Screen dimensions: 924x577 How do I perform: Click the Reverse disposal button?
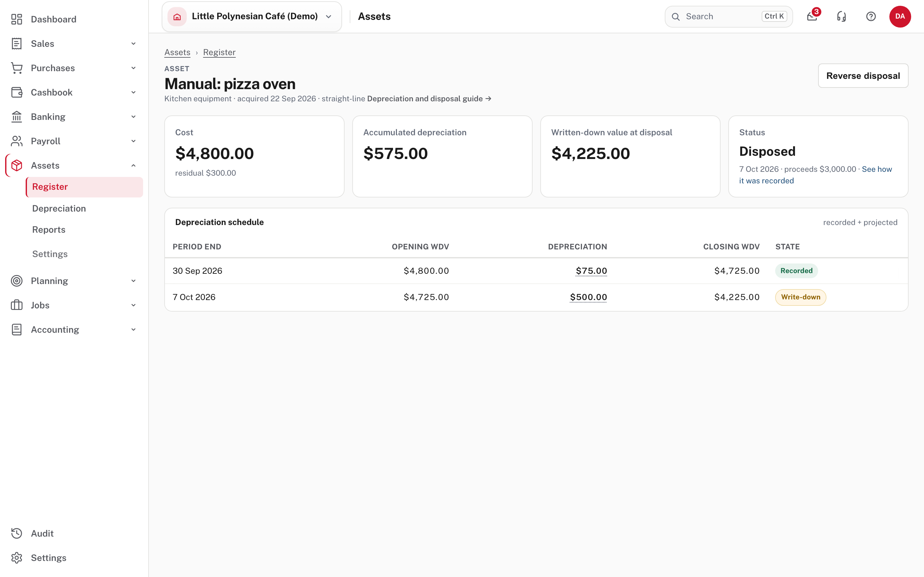click(x=863, y=76)
